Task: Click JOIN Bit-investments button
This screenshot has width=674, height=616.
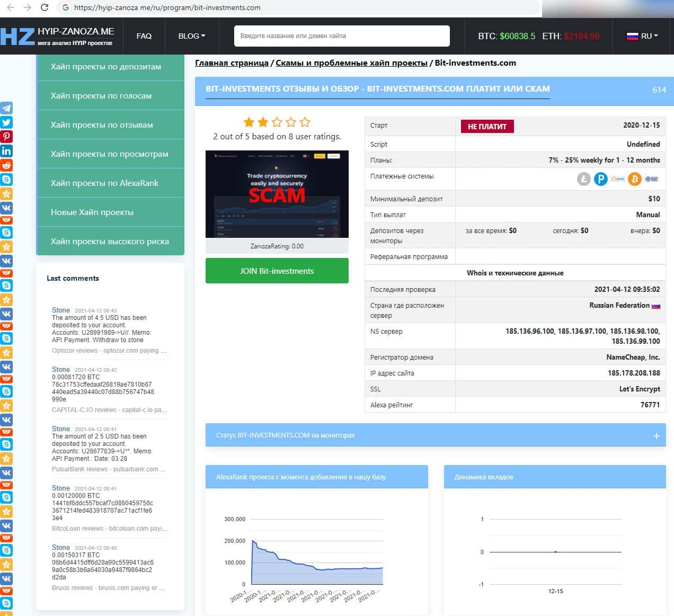Action: [x=277, y=271]
